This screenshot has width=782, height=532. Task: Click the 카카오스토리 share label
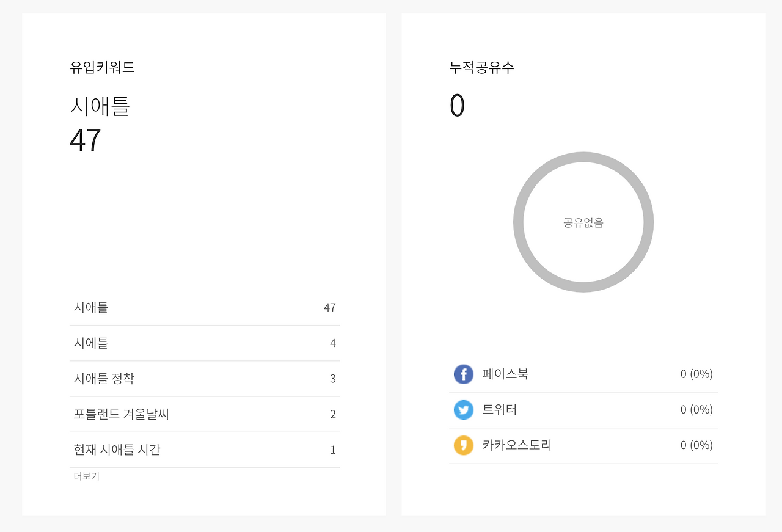[517, 445]
